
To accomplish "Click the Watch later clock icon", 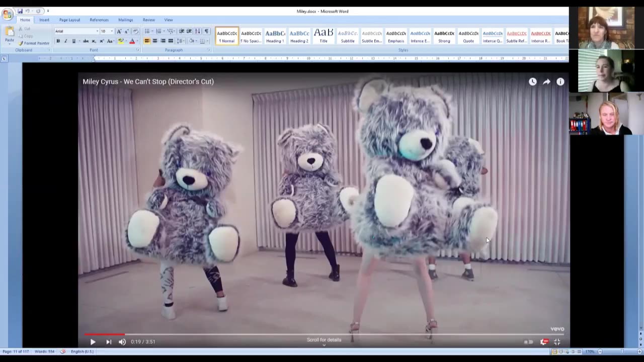I will click(532, 81).
